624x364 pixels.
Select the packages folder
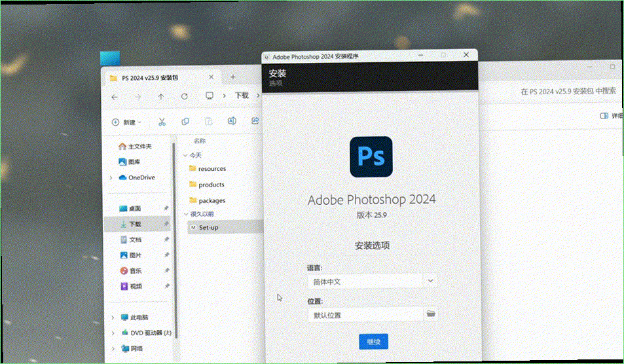coord(208,200)
